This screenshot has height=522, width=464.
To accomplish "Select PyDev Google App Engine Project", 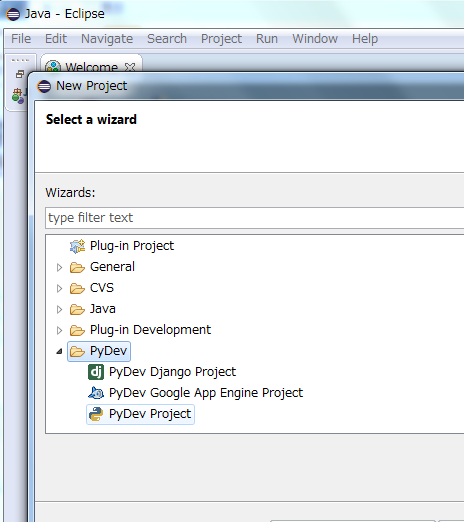I will (206, 393).
